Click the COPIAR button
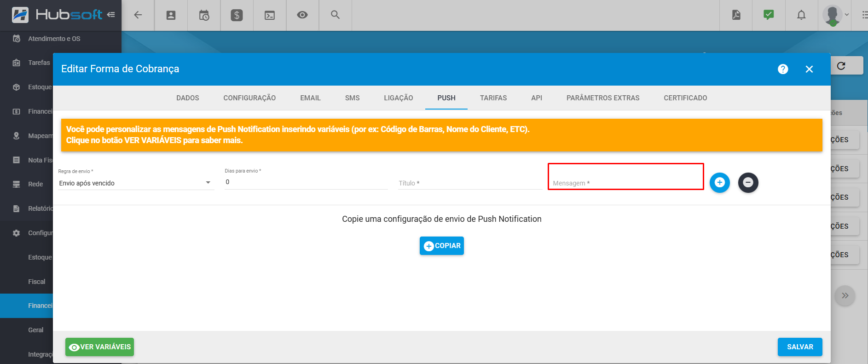The height and width of the screenshot is (364, 868). pyautogui.click(x=442, y=246)
